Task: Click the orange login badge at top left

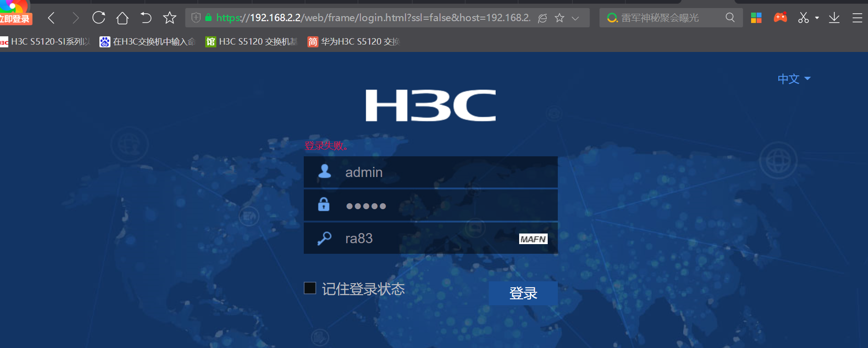Action: point(16,19)
